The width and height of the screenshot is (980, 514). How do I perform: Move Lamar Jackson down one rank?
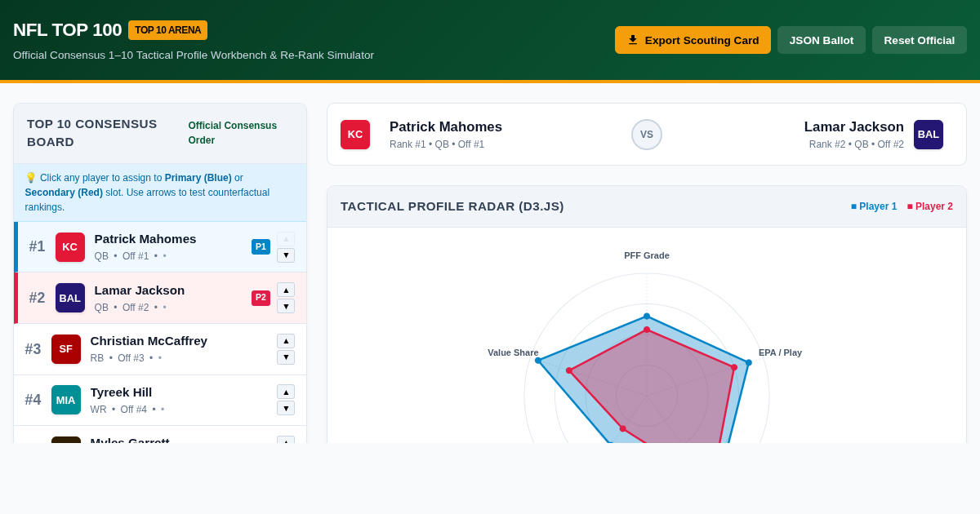[x=286, y=306]
